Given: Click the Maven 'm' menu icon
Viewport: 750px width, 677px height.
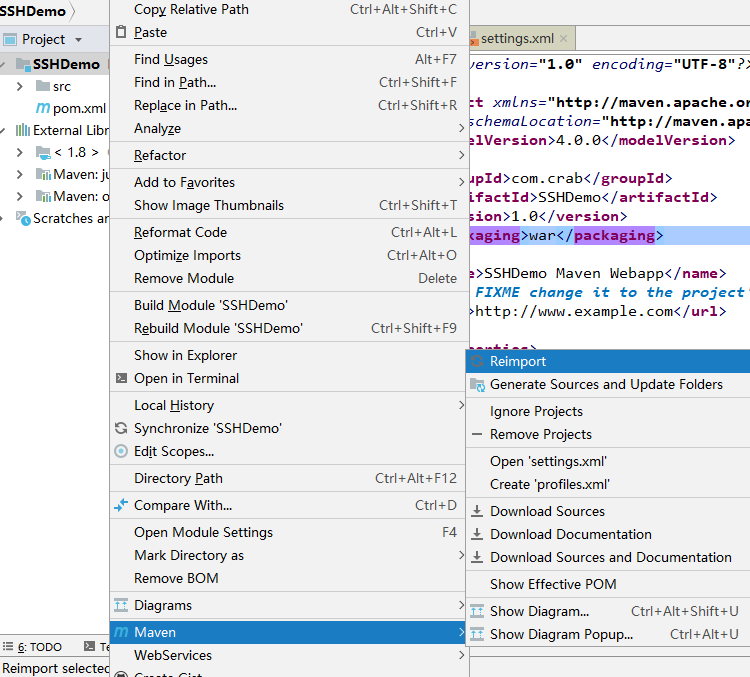Looking at the screenshot, I should (x=121, y=632).
